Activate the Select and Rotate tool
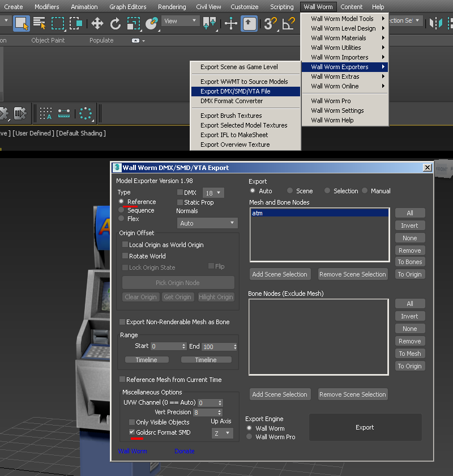 click(x=116, y=23)
